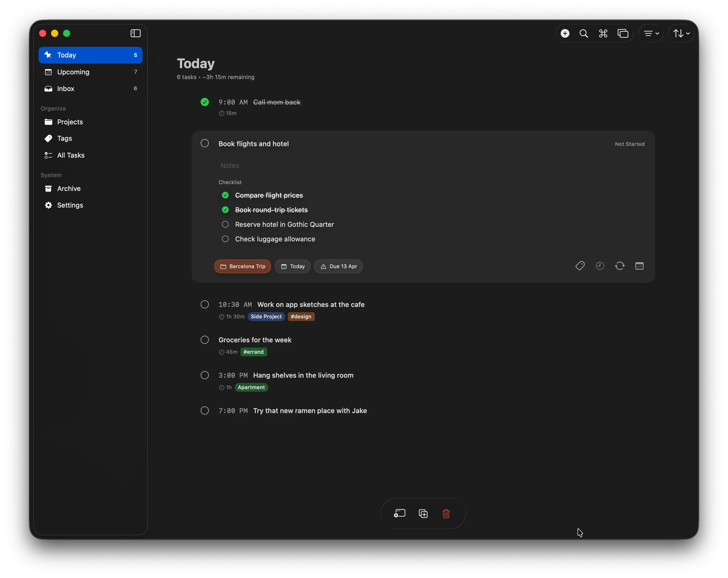This screenshot has height=578, width=728.
Task: Click the #errand tag
Action: [253, 352]
